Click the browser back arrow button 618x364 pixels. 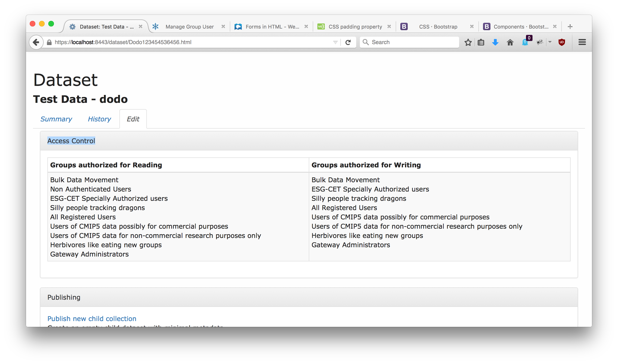click(36, 42)
